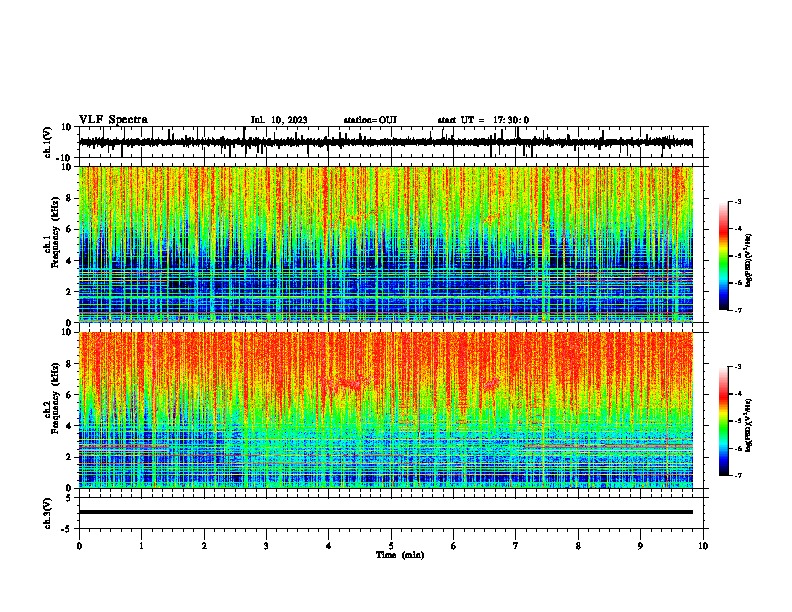This screenshot has height=612, width=792.
Task: Select the date label "Jul 10, 2023"
Action: pos(279,120)
